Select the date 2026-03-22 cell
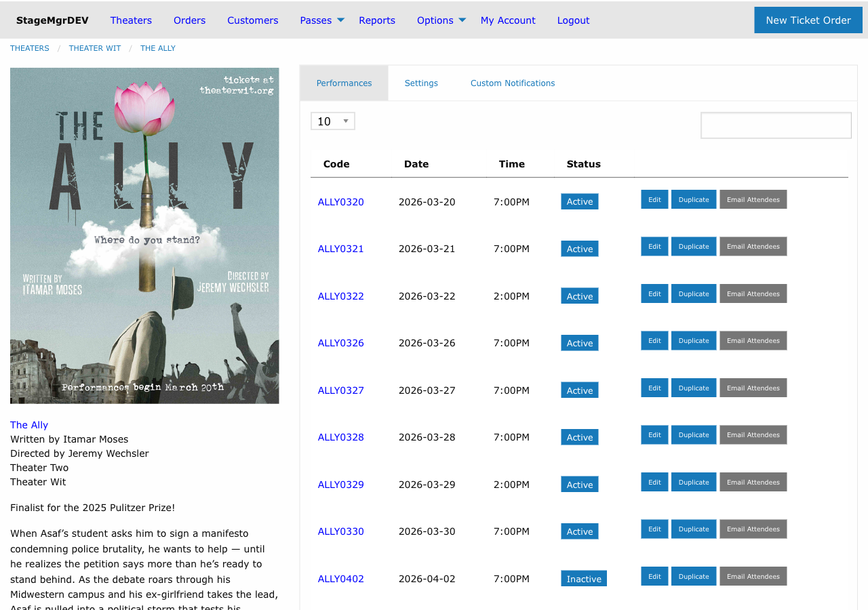This screenshot has width=868, height=610. [427, 296]
